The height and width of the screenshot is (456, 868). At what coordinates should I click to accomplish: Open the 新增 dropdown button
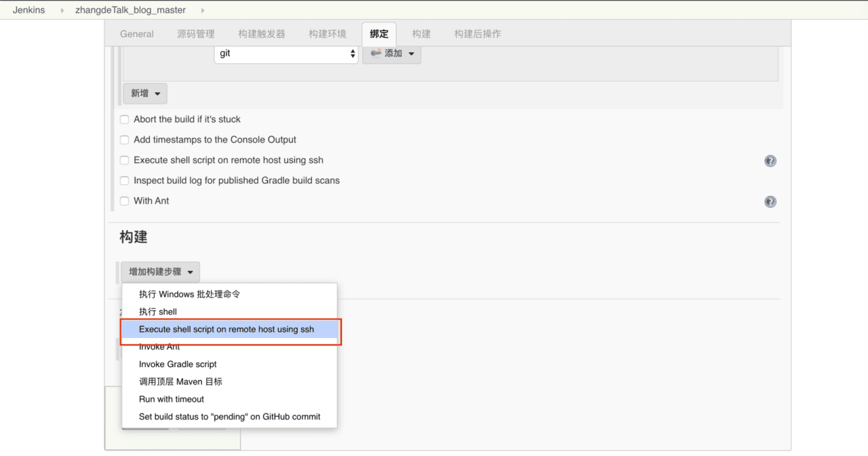(145, 93)
